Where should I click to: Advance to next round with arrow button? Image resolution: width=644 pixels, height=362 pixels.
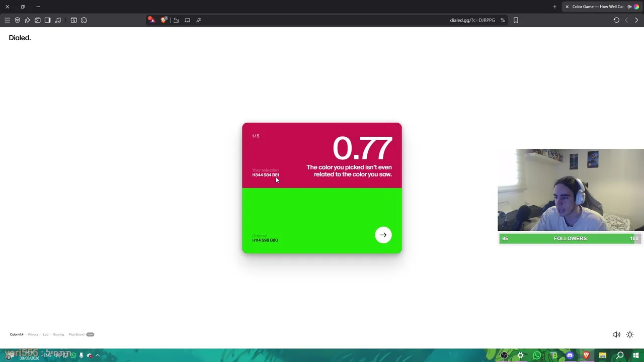383,235
